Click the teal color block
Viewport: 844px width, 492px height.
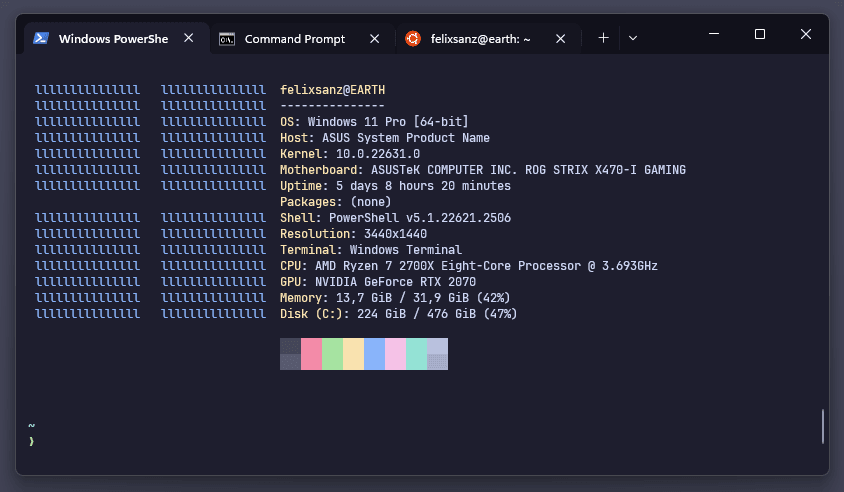coord(416,354)
